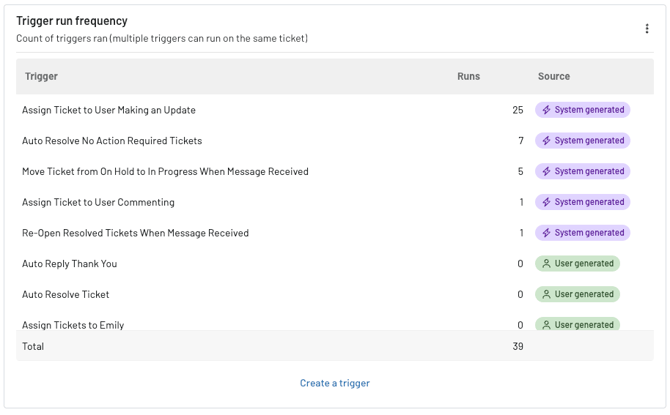The width and height of the screenshot is (670, 415).
Task: Select Assign Ticket to User Commenting trigger
Action: pyautogui.click(x=98, y=203)
